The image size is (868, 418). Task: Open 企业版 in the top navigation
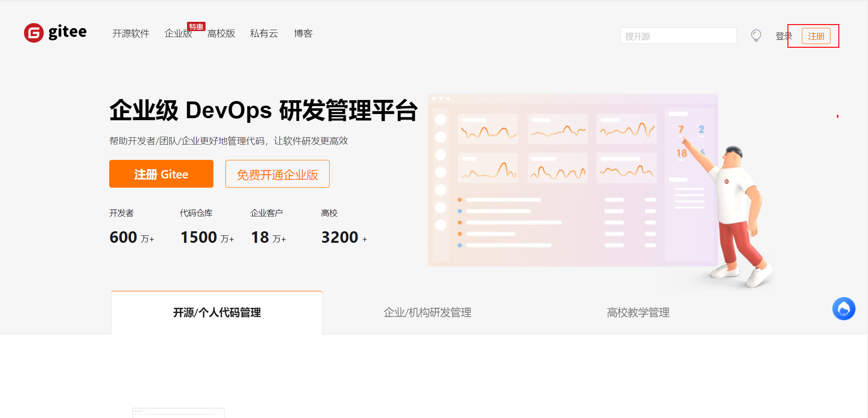tap(178, 33)
